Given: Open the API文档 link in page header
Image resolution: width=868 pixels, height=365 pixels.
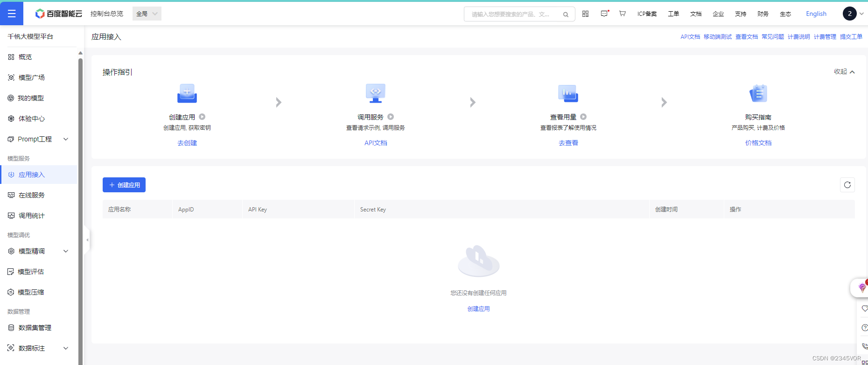Looking at the screenshot, I should pyautogui.click(x=690, y=37).
